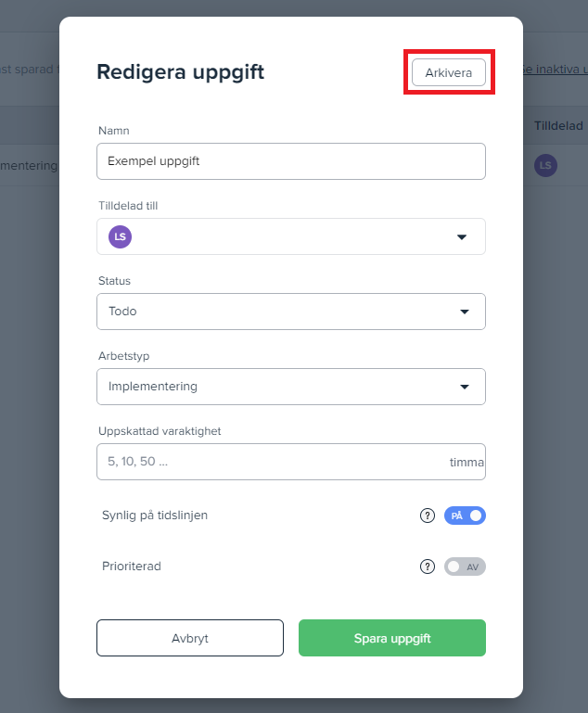Open the Tilldelad till assignee dropdown

290,236
